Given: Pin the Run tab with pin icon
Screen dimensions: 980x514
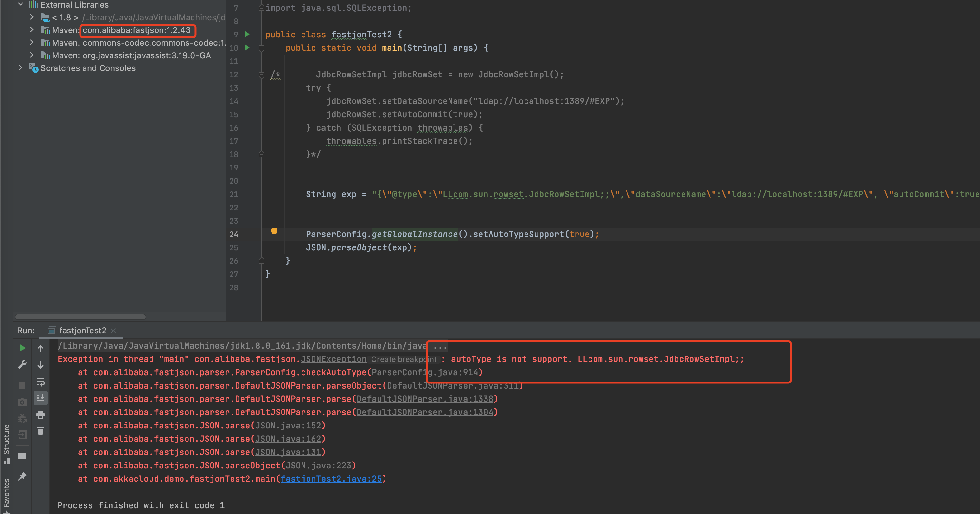Looking at the screenshot, I should click(22, 476).
